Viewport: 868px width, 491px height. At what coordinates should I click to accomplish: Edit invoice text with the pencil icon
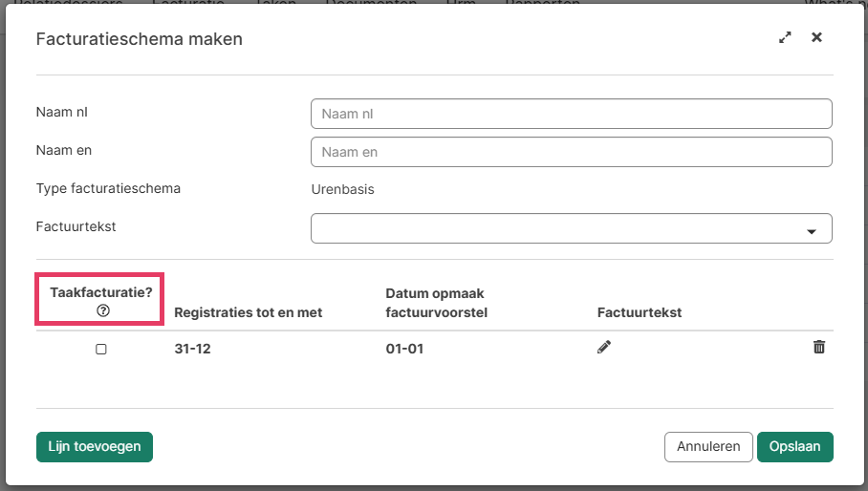tap(603, 348)
